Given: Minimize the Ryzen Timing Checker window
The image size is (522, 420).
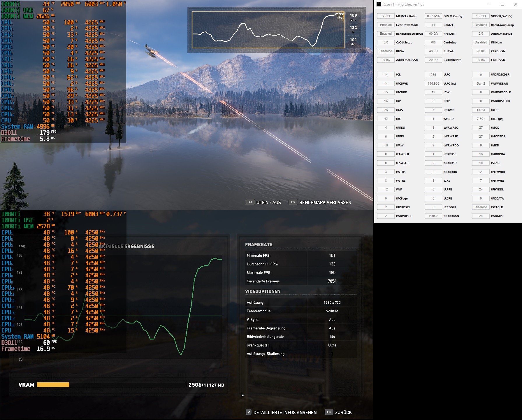Looking at the screenshot, I should pos(489,4).
